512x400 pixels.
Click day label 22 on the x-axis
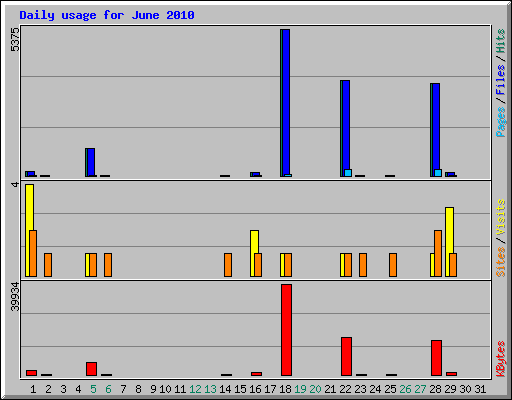345,389
